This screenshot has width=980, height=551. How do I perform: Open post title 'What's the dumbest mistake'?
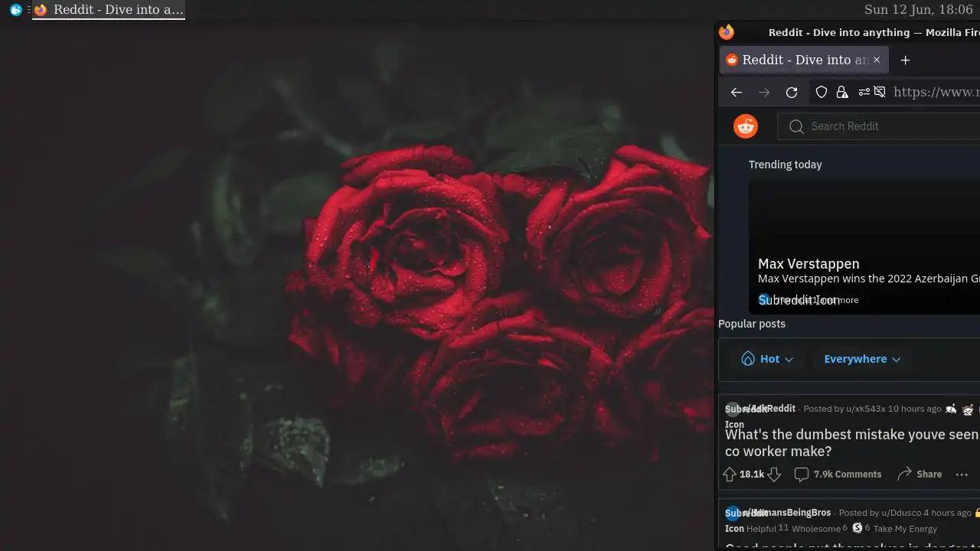pos(851,442)
